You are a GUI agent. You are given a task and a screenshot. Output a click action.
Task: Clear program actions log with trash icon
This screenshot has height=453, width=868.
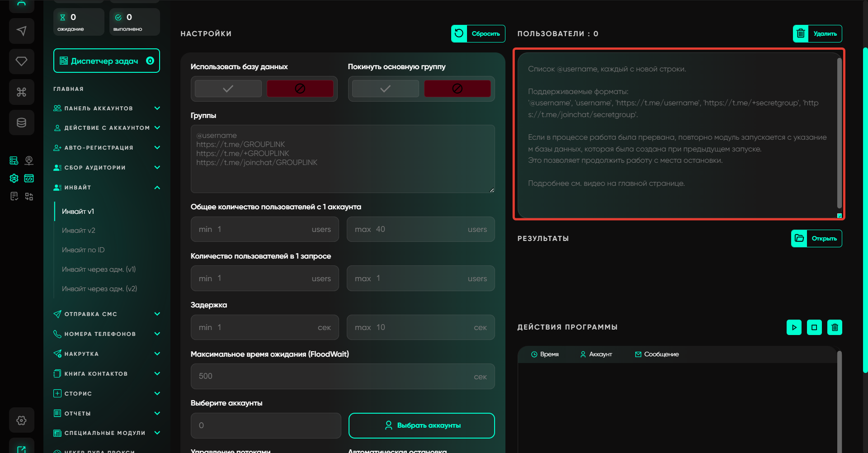pyautogui.click(x=835, y=327)
